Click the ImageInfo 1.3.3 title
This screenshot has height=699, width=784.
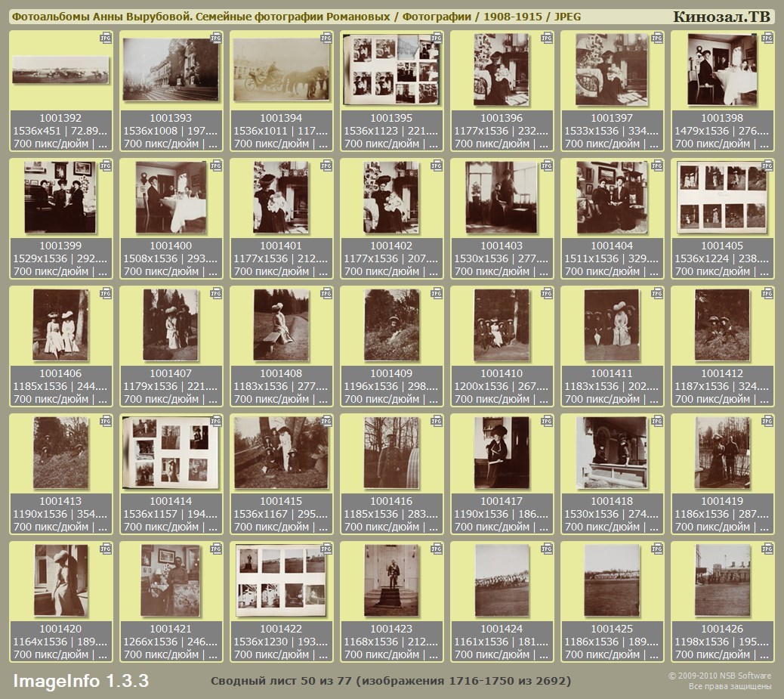click(81, 681)
